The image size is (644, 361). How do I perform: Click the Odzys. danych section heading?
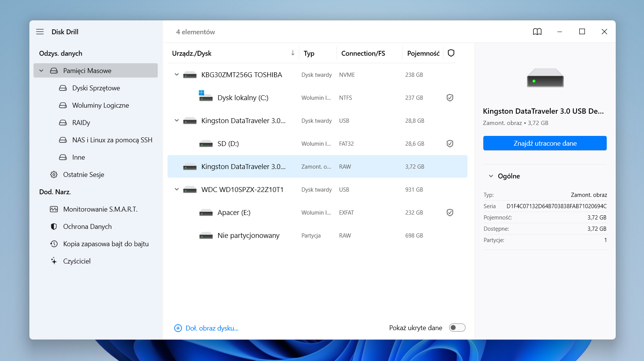coord(61,53)
